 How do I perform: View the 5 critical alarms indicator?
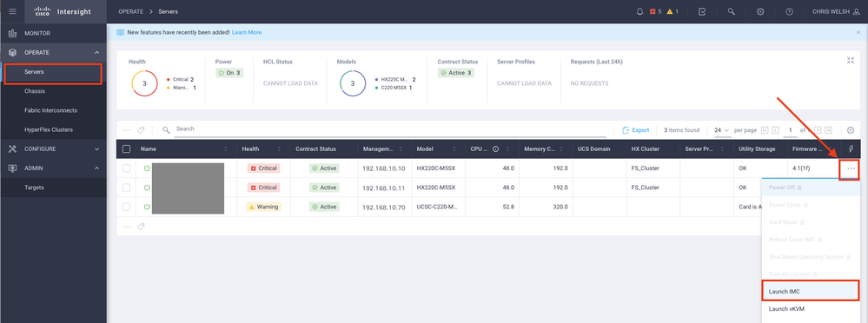655,11
